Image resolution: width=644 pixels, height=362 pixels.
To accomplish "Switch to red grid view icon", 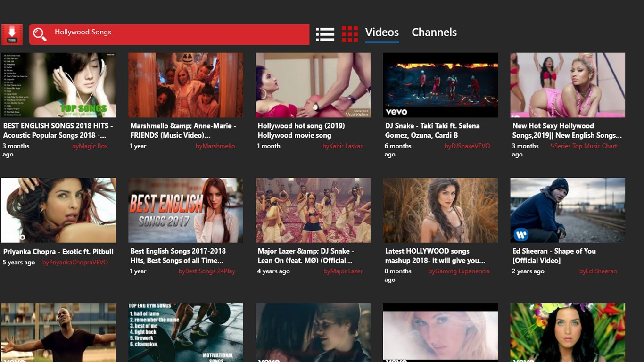I will point(350,34).
